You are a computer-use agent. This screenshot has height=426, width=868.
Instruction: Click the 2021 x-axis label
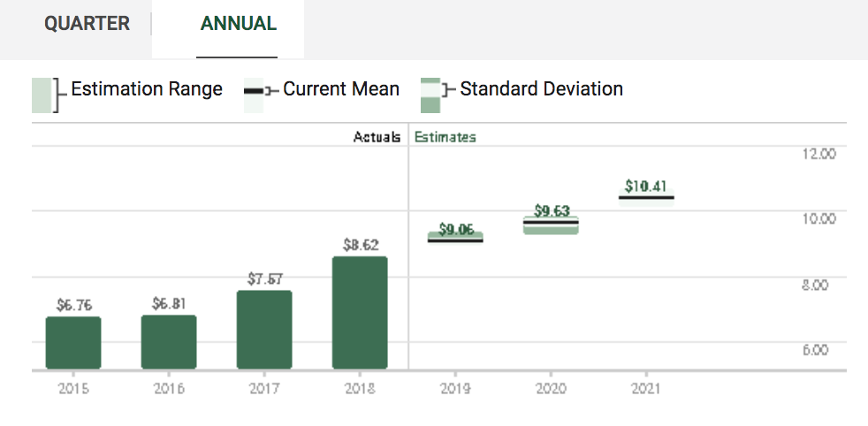coord(646,389)
